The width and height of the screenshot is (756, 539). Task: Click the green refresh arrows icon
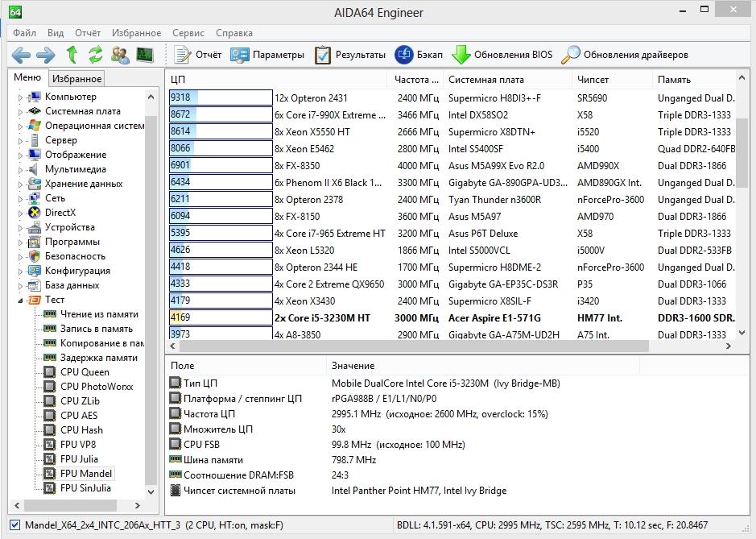(x=96, y=55)
